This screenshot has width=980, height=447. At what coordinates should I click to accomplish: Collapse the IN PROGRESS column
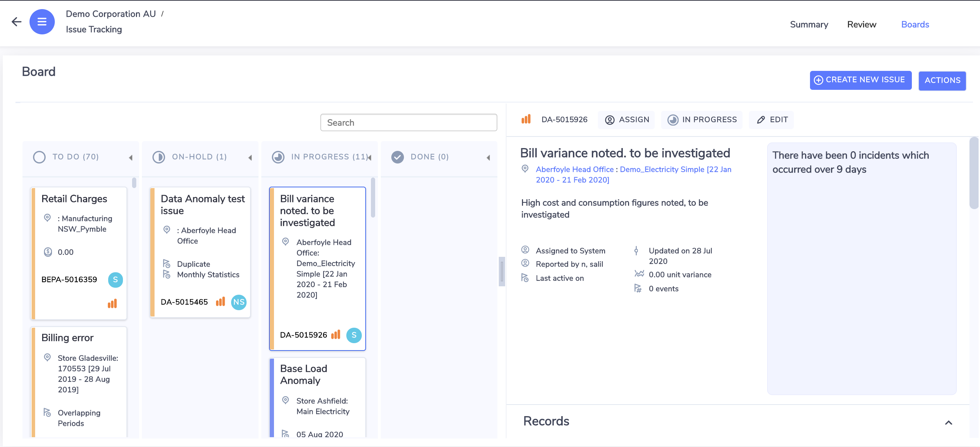pyautogui.click(x=370, y=157)
